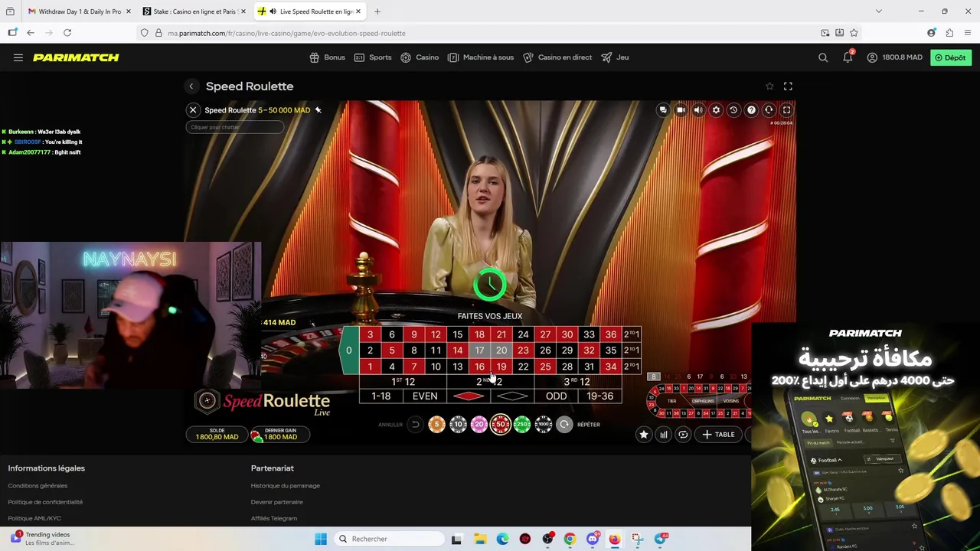Open Devenir partenaire link
The image size is (980, 551).
(x=276, y=502)
